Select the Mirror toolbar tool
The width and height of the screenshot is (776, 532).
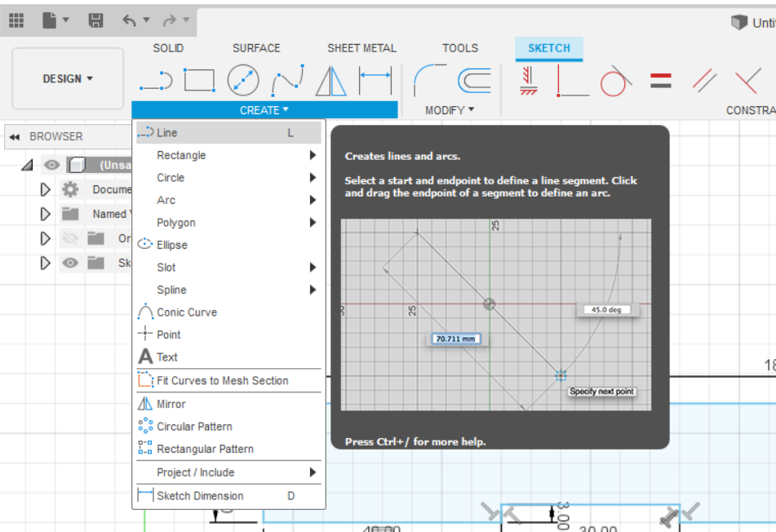[x=331, y=81]
